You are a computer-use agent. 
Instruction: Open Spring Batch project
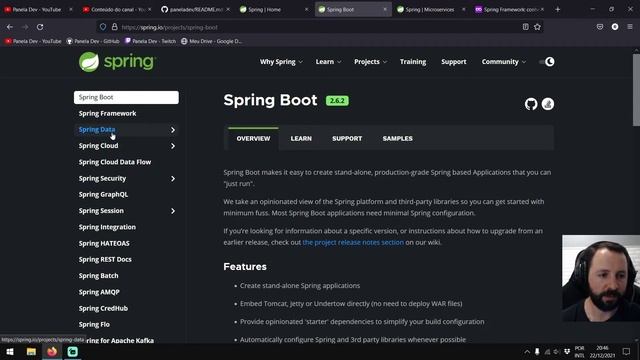[x=98, y=276]
